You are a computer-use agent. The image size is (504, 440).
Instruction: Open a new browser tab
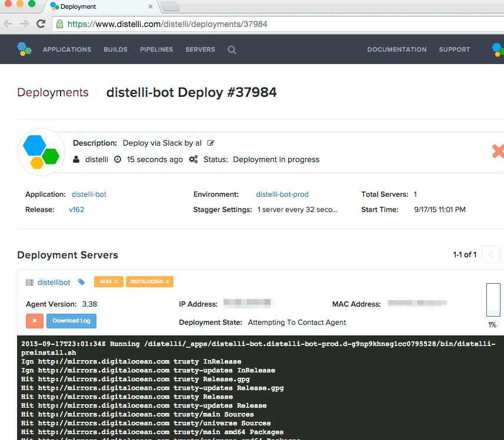coord(169,6)
